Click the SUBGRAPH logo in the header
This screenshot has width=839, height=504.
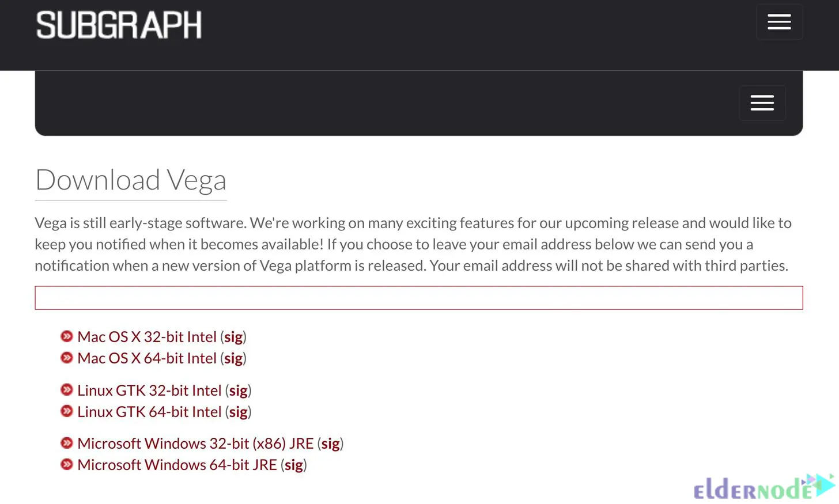point(119,24)
